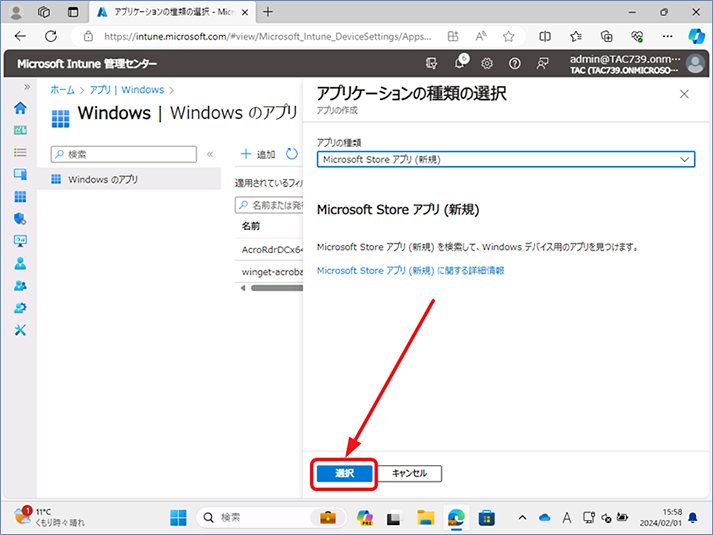Open the Devices icon in sidebar
Image resolution: width=713 pixels, height=535 pixels.
20,174
